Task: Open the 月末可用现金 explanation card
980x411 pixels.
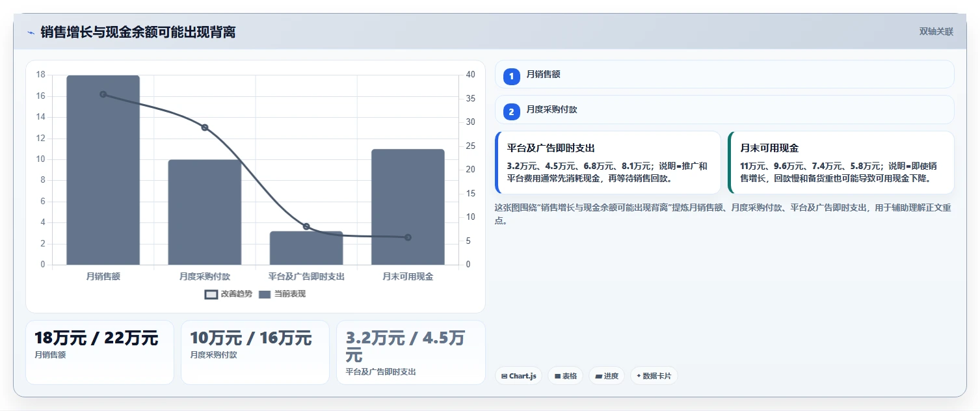Action: click(x=841, y=163)
